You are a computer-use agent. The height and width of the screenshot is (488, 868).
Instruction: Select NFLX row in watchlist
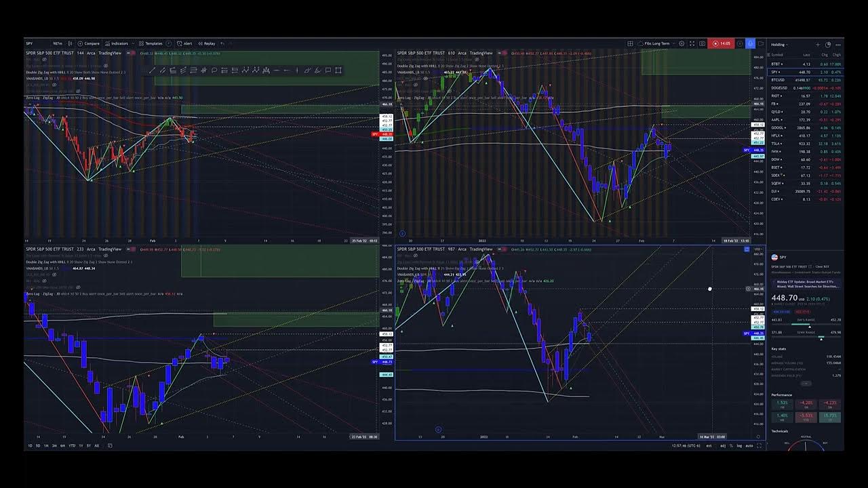806,136
